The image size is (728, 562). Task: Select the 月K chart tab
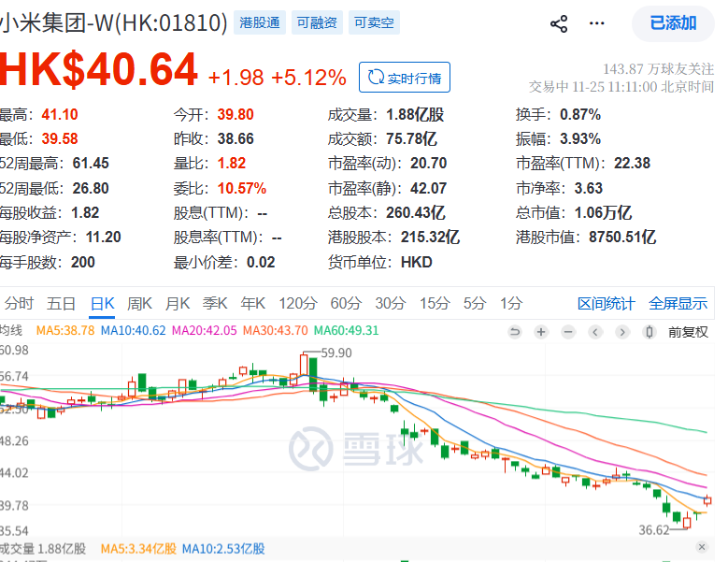click(x=178, y=303)
